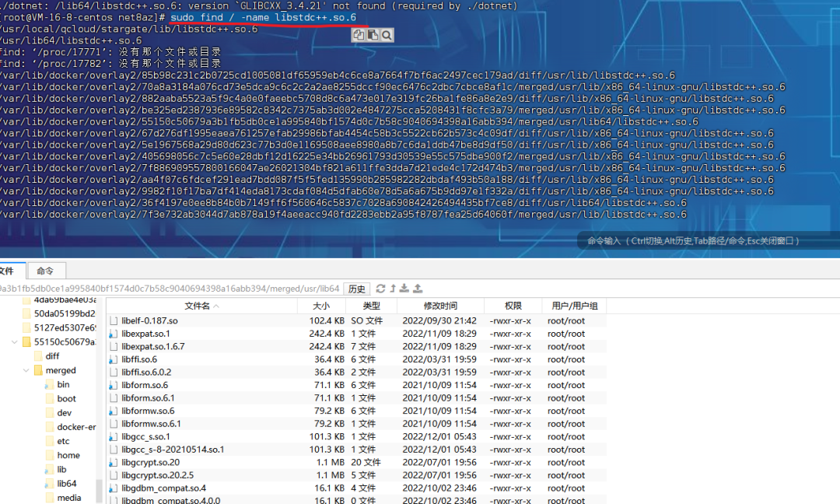Collapse the merged folder node

pos(25,369)
